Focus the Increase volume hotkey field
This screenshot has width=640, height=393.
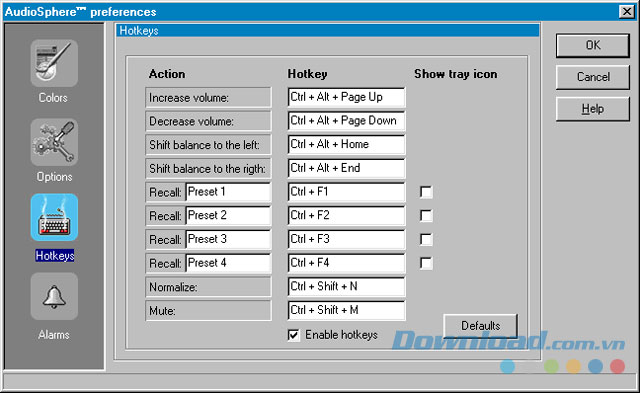click(x=347, y=97)
